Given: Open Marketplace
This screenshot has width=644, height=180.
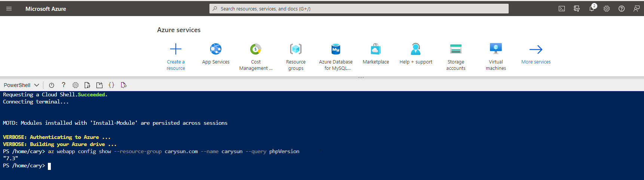Looking at the screenshot, I should (376, 55).
